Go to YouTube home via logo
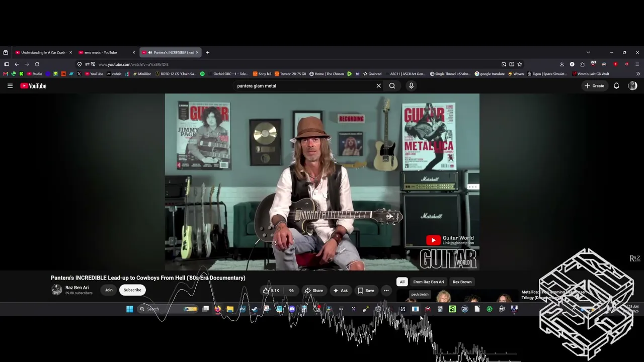Image resolution: width=644 pixels, height=362 pixels. (x=33, y=86)
